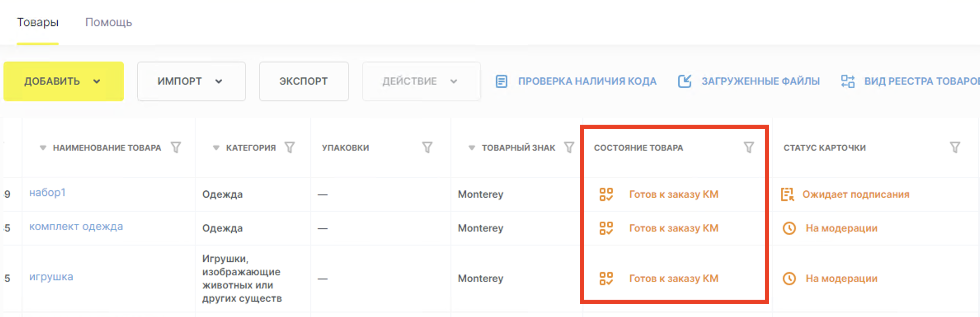This screenshot has width=980, height=317.
Task: Click the СТАТУС КАРТОЧКИ column header
Action: [825, 148]
